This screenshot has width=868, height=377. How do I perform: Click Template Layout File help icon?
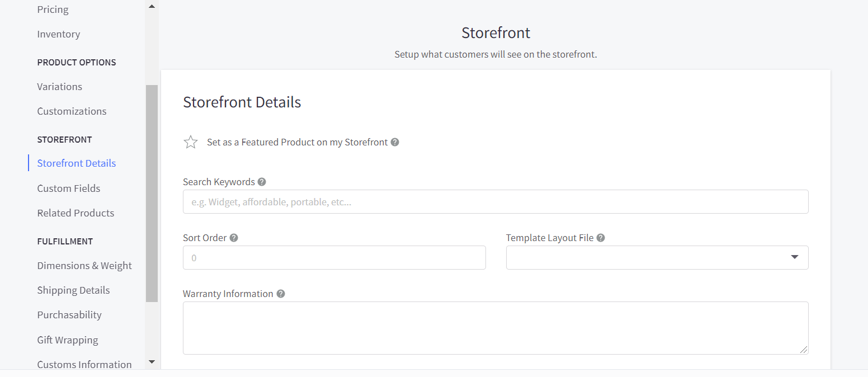tap(601, 238)
